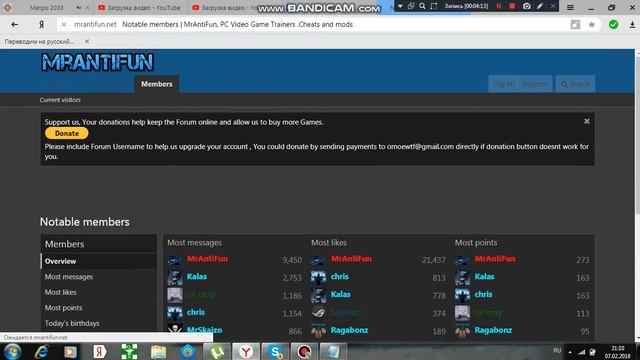Close the Russian translation bar

pyautogui.click(x=87, y=41)
